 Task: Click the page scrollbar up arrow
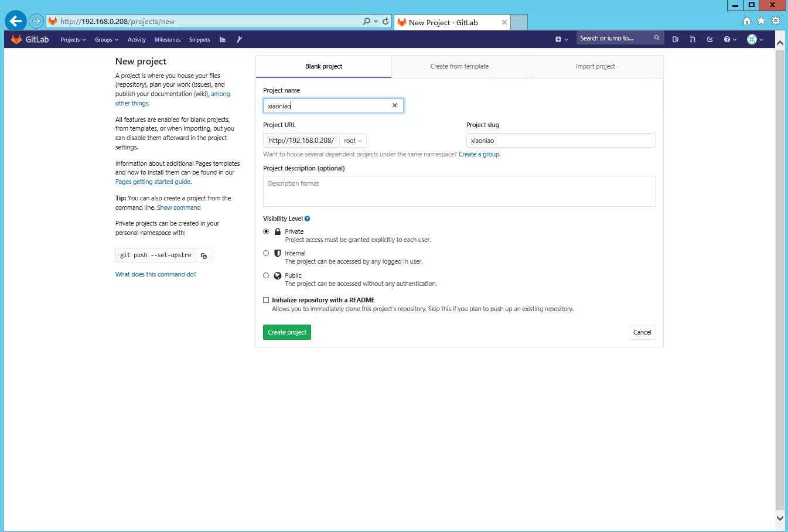pos(780,42)
